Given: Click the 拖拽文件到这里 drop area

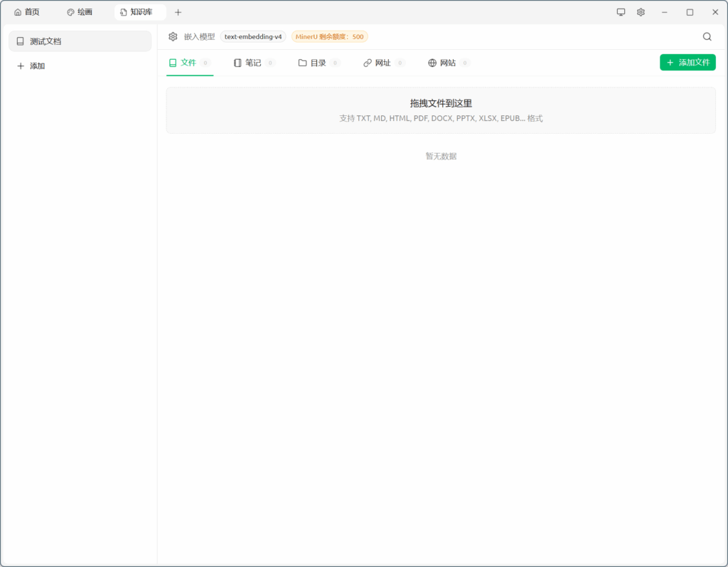Looking at the screenshot, I should [x=441, y=110].
